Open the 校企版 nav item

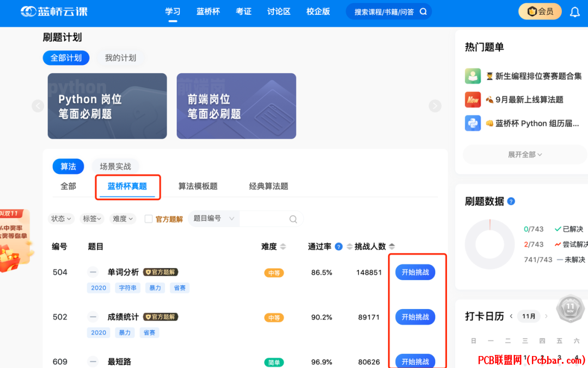tap(318, 11)
